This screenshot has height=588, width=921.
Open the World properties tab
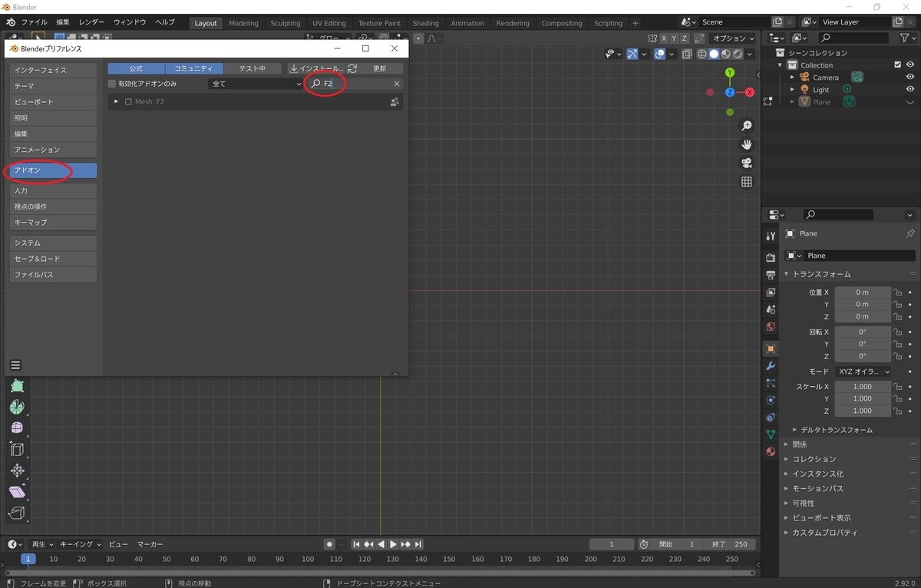tap(771, 327)
